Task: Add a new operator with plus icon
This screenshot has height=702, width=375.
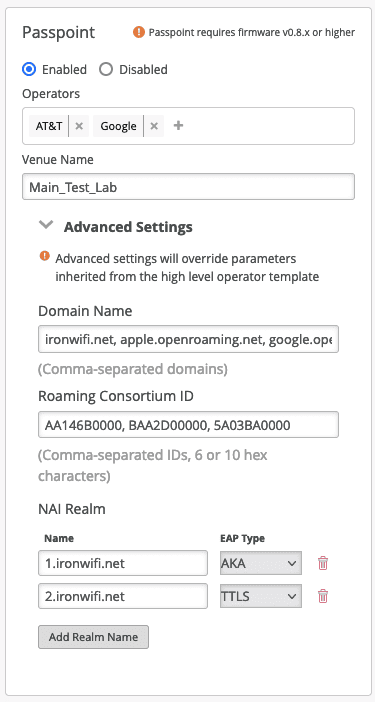Action: [x=178, y=126]
